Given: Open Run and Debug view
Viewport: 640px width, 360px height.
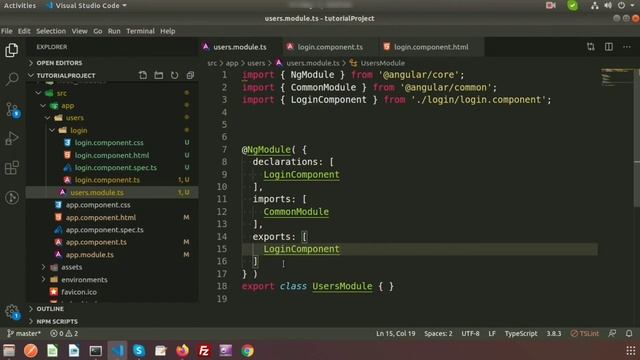Looking at the screenshot, I should [x=11, y=138].
